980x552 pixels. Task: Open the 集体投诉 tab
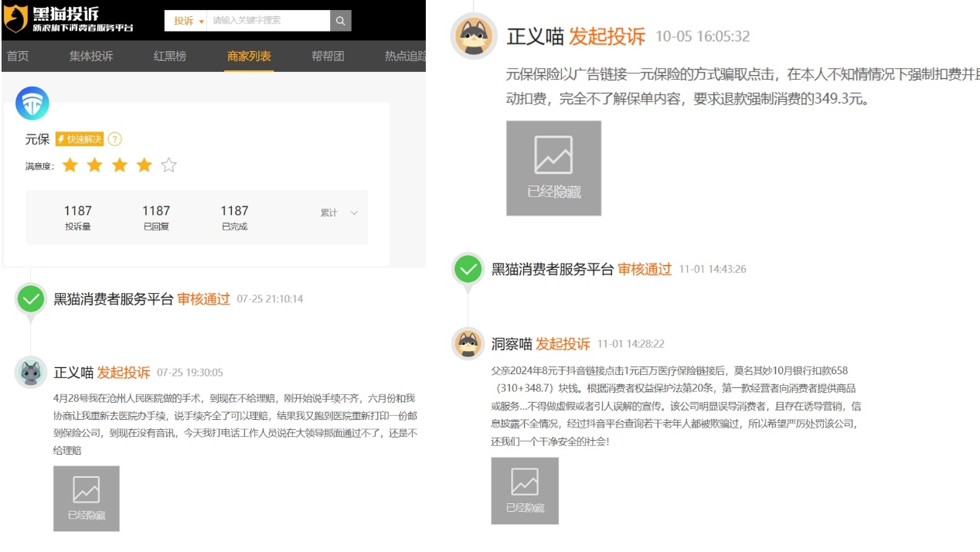pos(91,56)
